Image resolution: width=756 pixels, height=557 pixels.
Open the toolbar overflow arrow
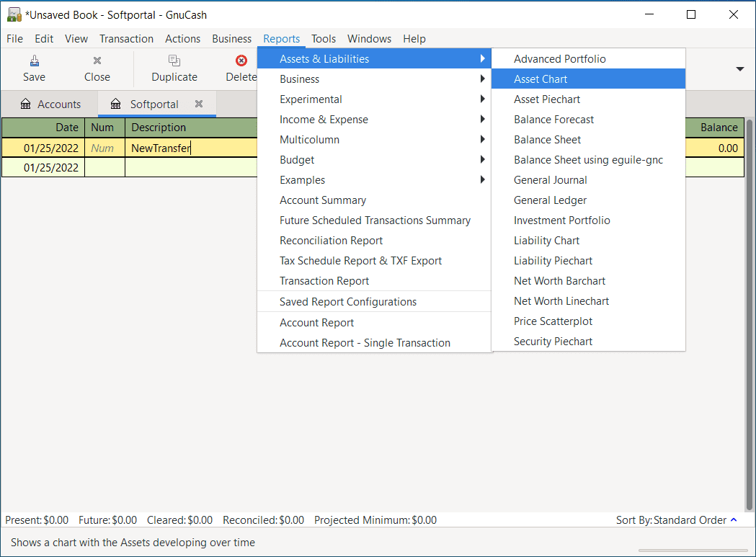click(739, 69)
